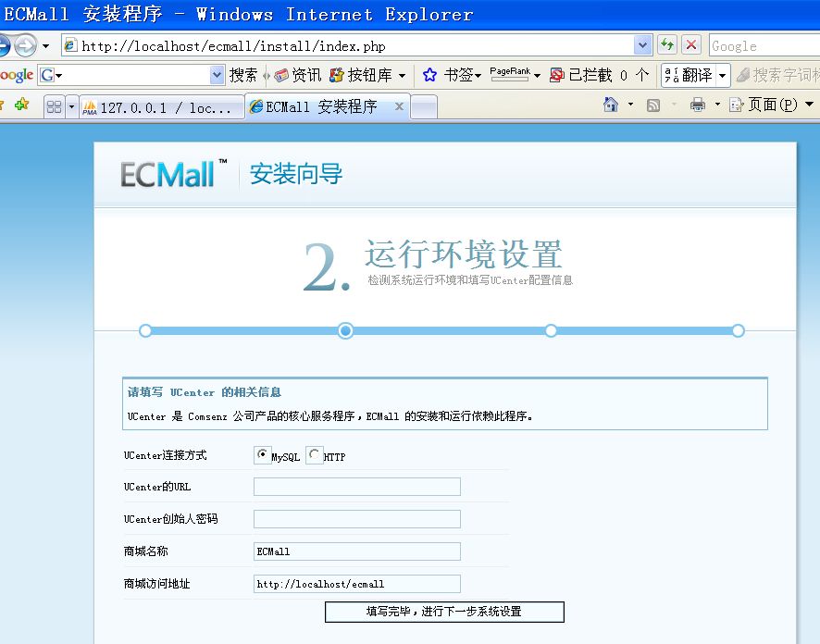The width and height of the screenshot is (820, 644).
Task: Expand the Google toolbar search box dropdown
Action: 217,75
